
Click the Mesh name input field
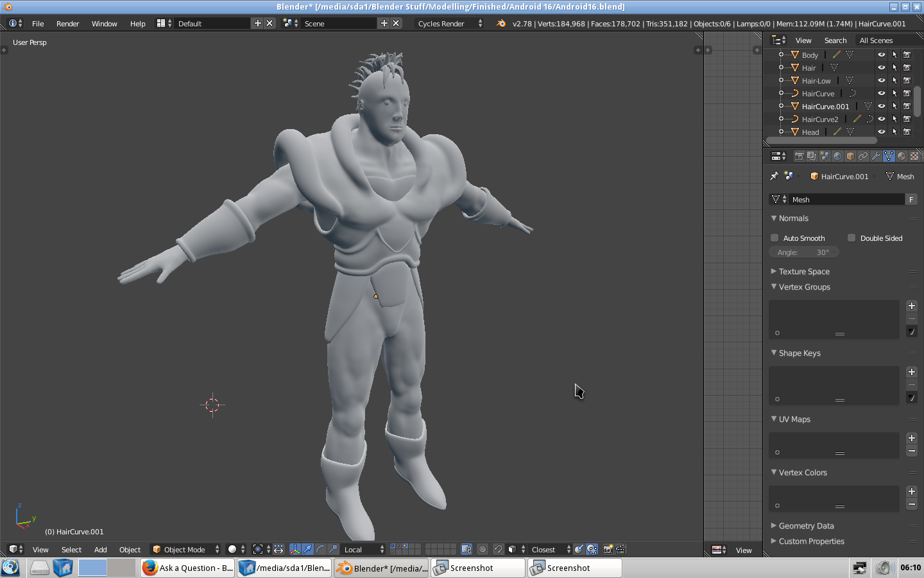click(846, 199)
